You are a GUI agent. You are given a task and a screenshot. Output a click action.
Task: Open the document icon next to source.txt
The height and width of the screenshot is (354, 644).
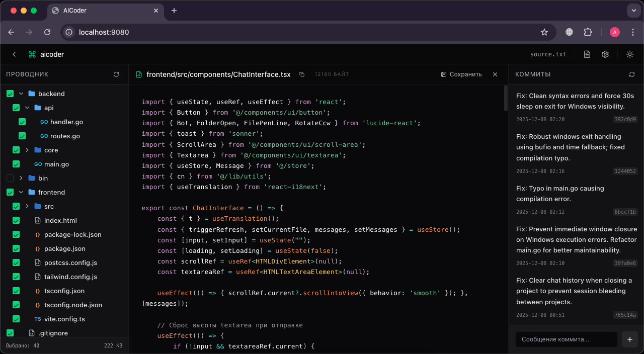[x=587, y=54]
